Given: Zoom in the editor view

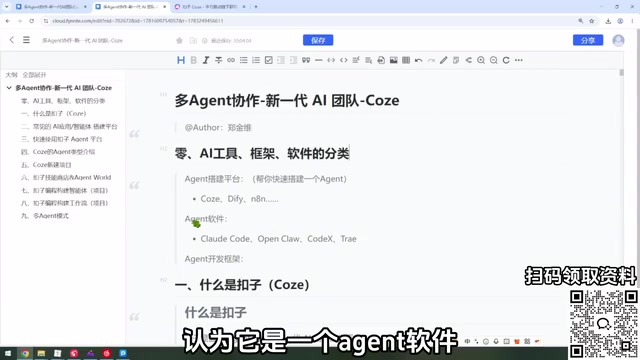Looking at the screenshot, I should (481, 60).
